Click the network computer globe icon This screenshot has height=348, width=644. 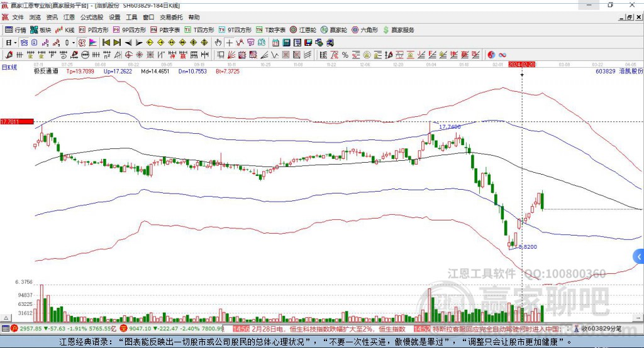tap(319, 43)
